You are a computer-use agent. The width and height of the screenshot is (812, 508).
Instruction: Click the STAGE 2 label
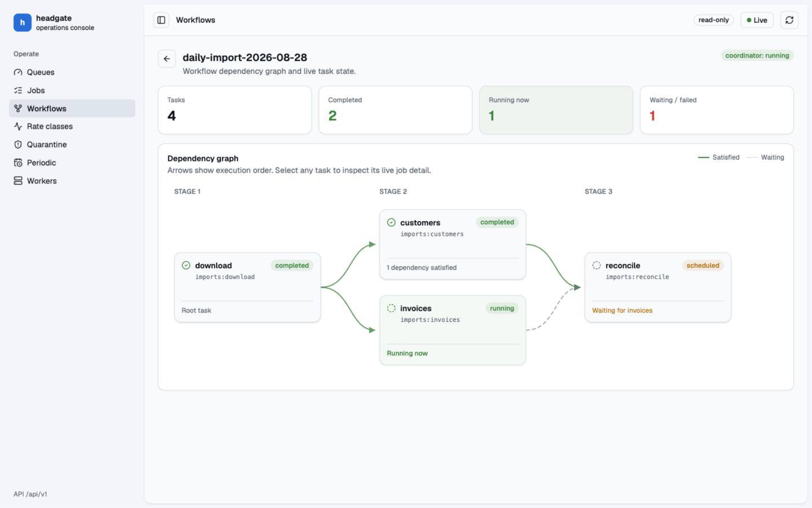pos(393,192)
